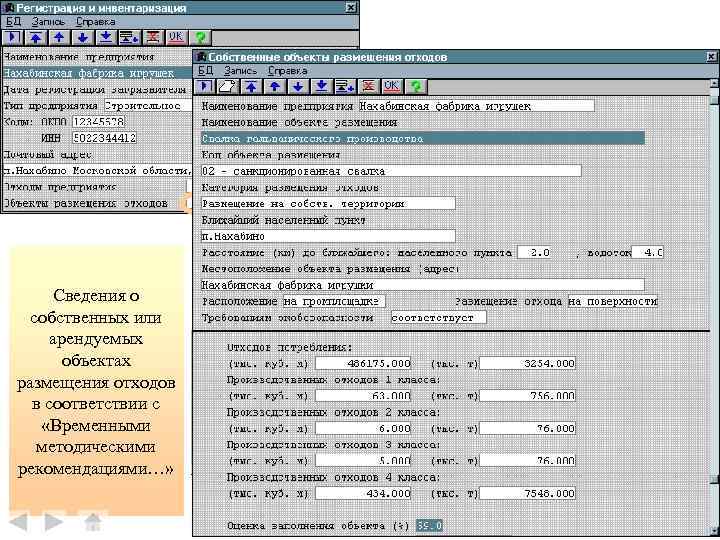Click OK toolbar button in Собственные объекты window

[392, 86]
